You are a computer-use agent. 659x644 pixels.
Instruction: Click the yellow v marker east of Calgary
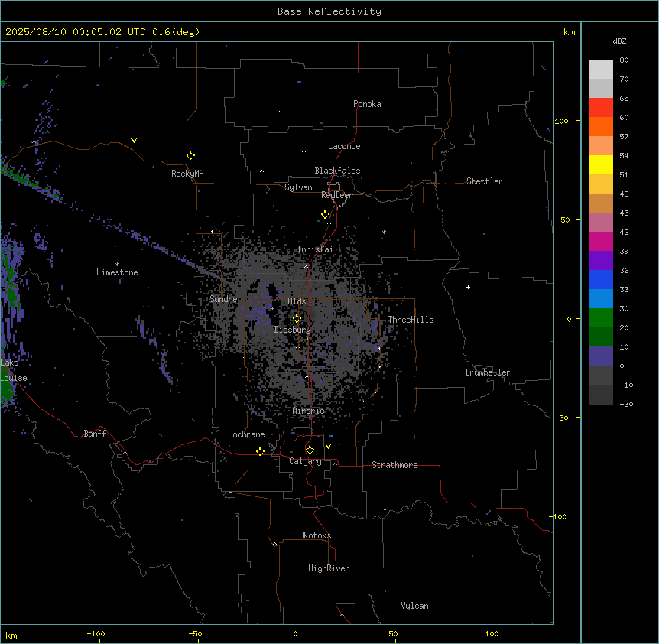328,447
